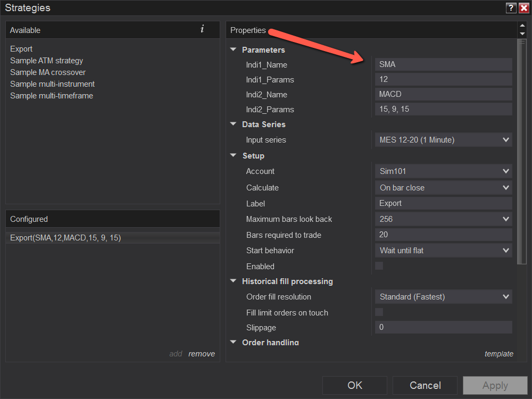Click the Indi2_Params field containing 15, 9, 15
Viewport: 532px width, 399px height.
444,109
